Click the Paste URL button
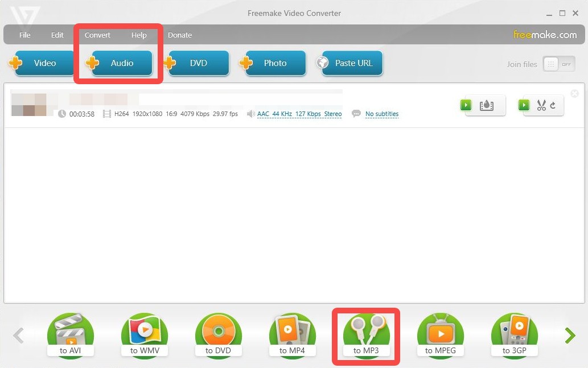The width and height of the screenshot is (588, 368). pyautogui.click(x=350, y=63)
